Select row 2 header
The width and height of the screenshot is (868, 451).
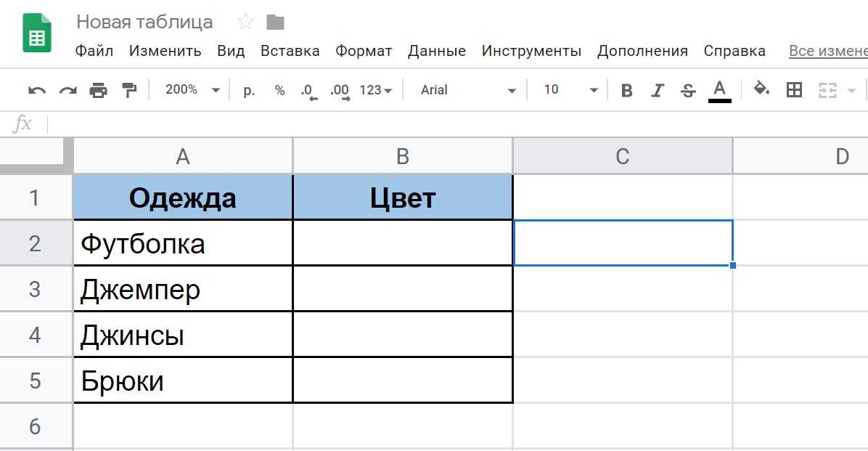36,243
